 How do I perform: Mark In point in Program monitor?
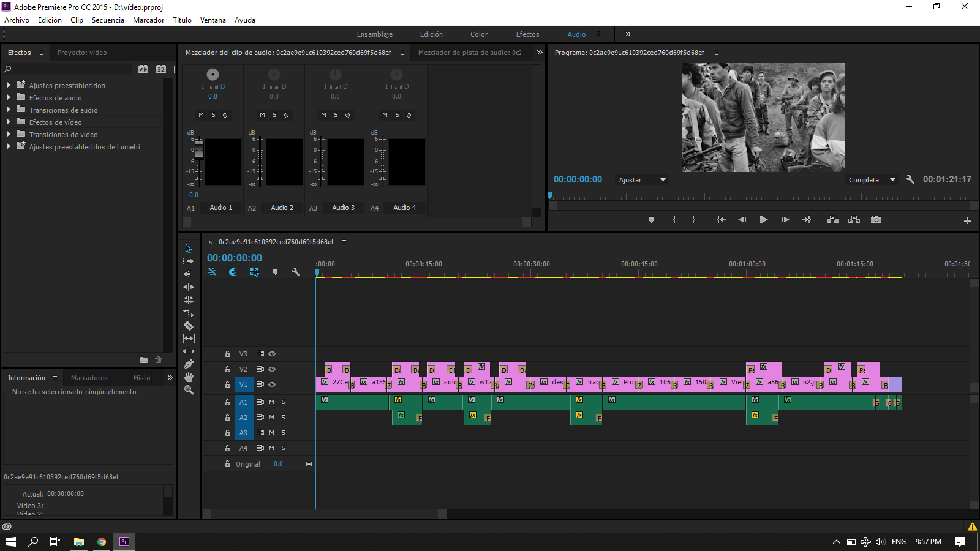coord(674,220)
